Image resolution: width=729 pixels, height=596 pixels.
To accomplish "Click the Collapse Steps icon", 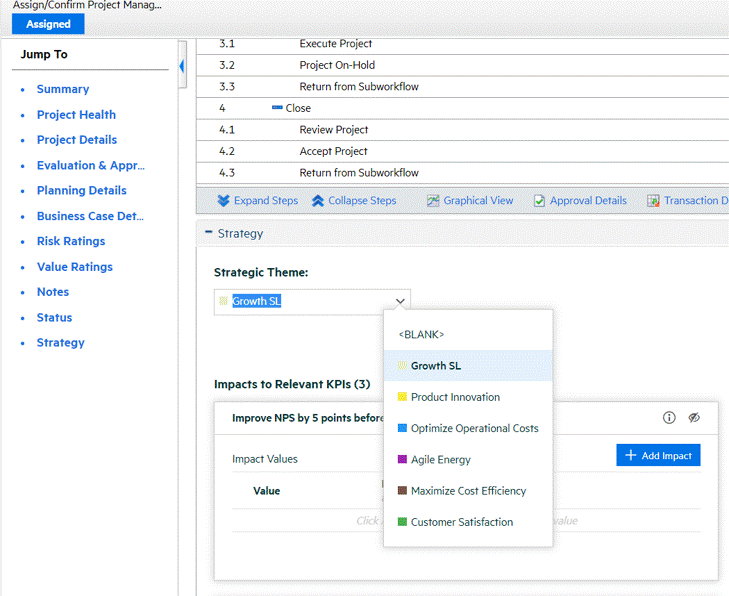I will click(318, 201).
